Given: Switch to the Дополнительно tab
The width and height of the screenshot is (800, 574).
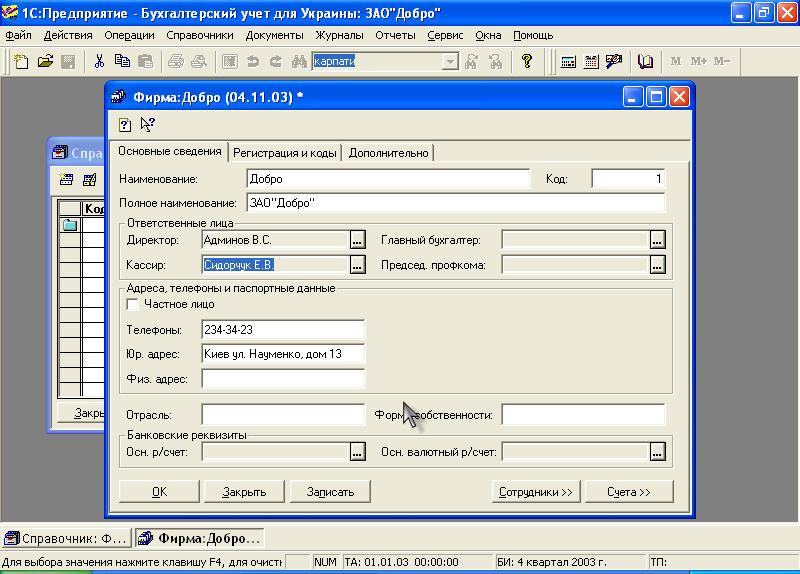Looking at the screenshot, I should 388,153.
